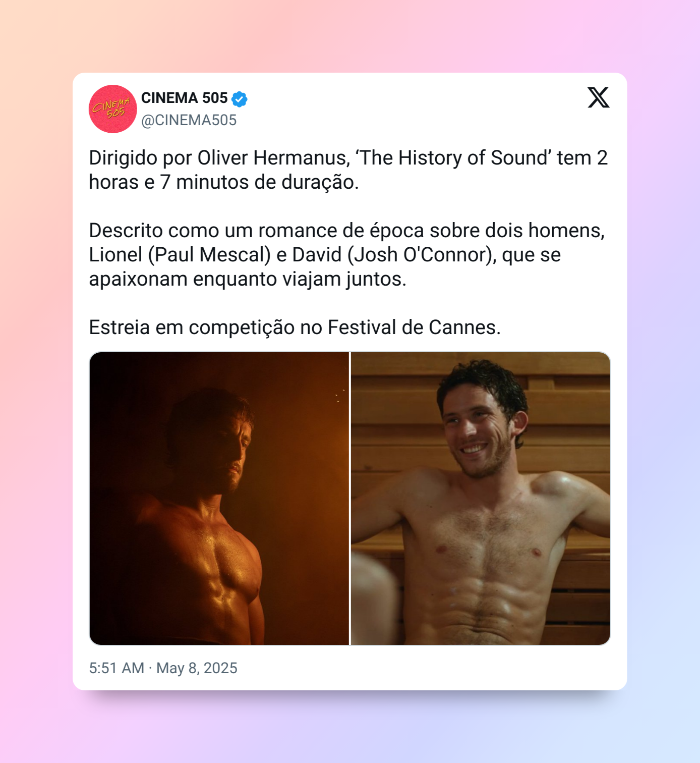Click the word 'Dirigido' starting the tweet
This screenshot has width=700, height=763.
(124, 158)
